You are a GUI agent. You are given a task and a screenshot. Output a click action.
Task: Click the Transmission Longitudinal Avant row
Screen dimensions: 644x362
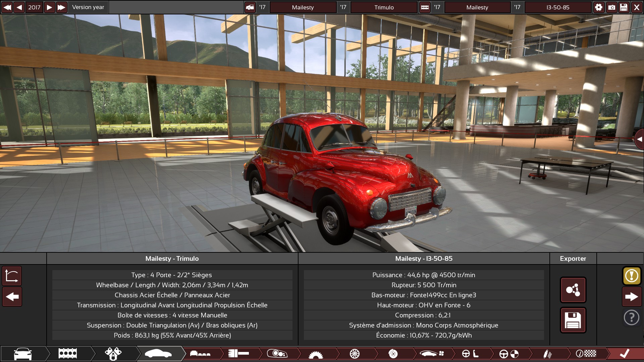[172, 305]
